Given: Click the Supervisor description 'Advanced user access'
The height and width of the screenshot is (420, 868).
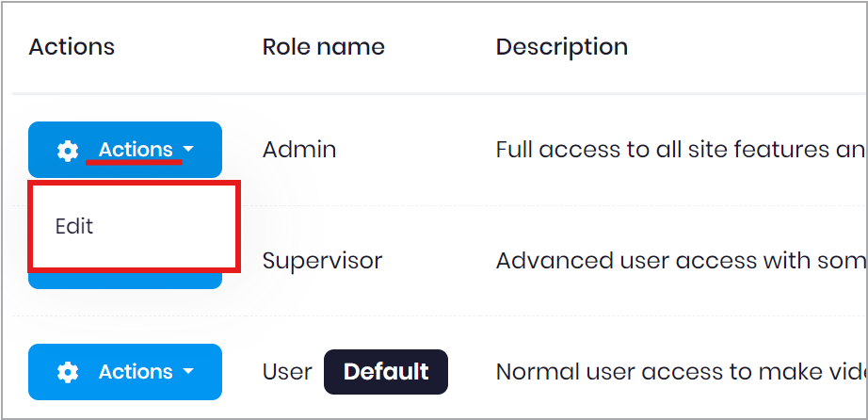Looking at the screenshot, I should (681, 261).
